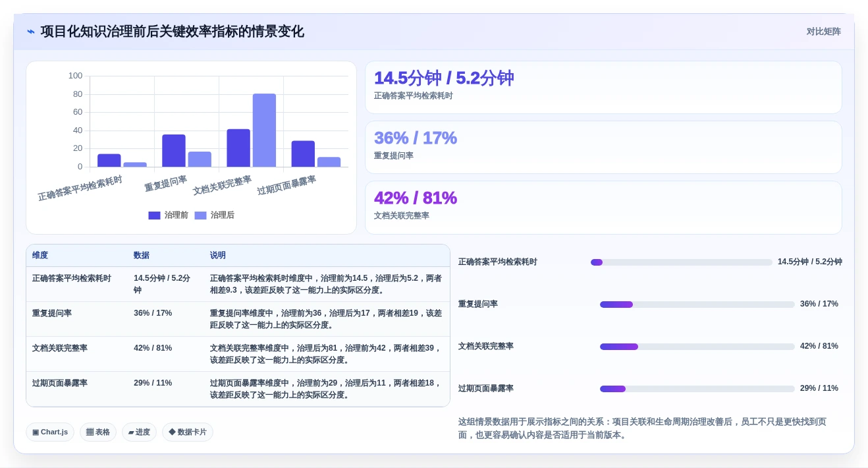Click the 表格 tag chip
Image resolution: width=868 pixels, height=468 pixels.
click(98, 432)
